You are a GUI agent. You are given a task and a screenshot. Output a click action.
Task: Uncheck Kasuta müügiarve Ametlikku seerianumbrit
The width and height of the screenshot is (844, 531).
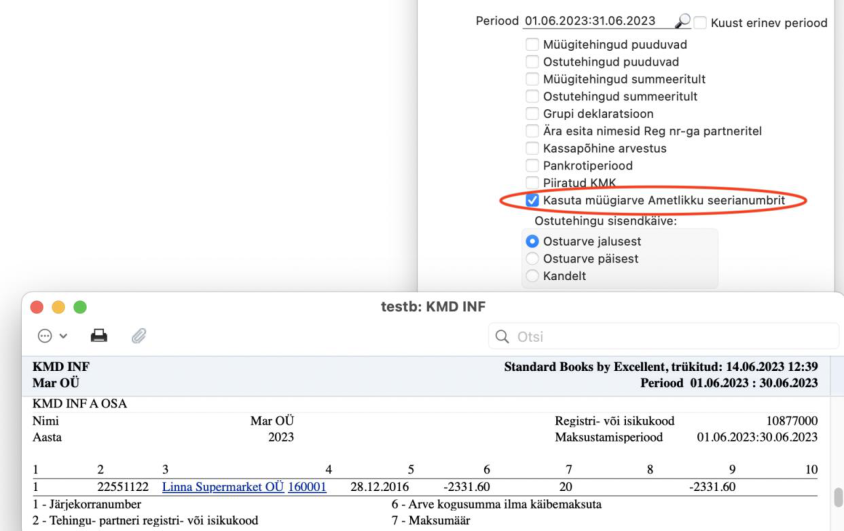coord(532,200)
